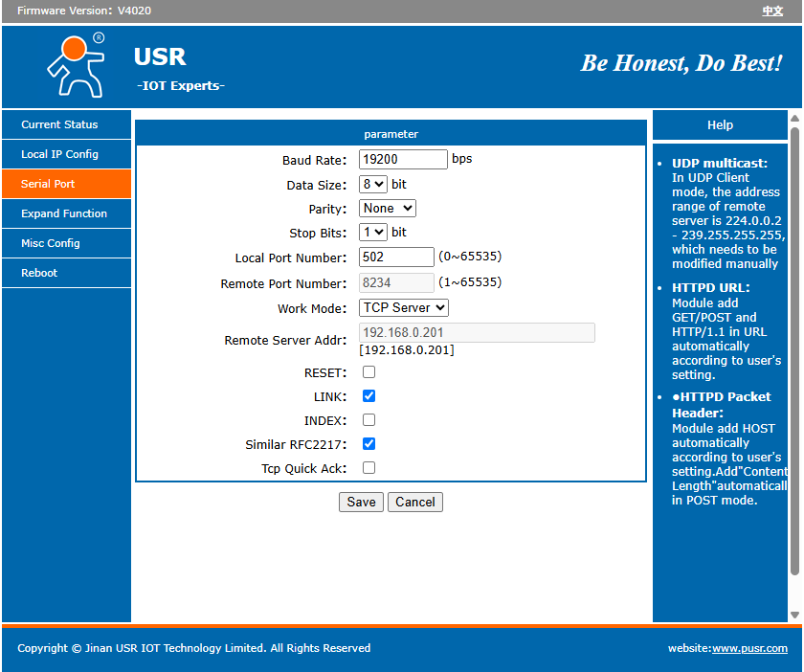
Task: Open the Misc Config page
Action: (x=66, y=244)
